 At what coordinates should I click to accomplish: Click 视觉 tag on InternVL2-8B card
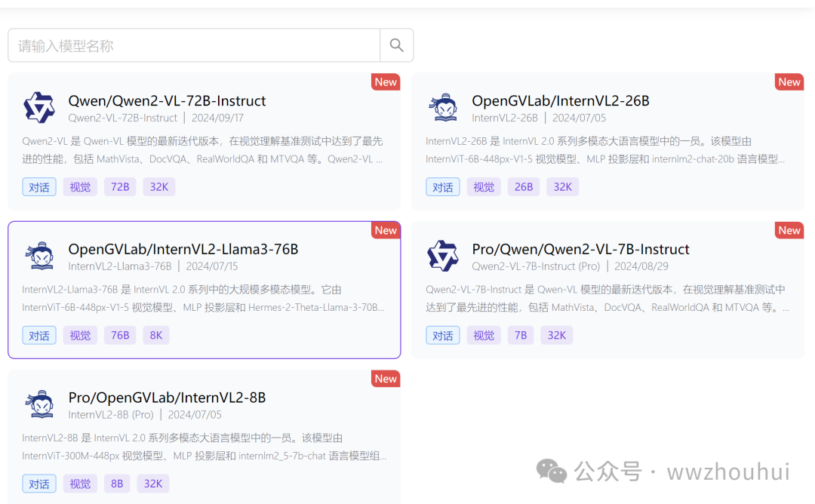pos(80,484)
